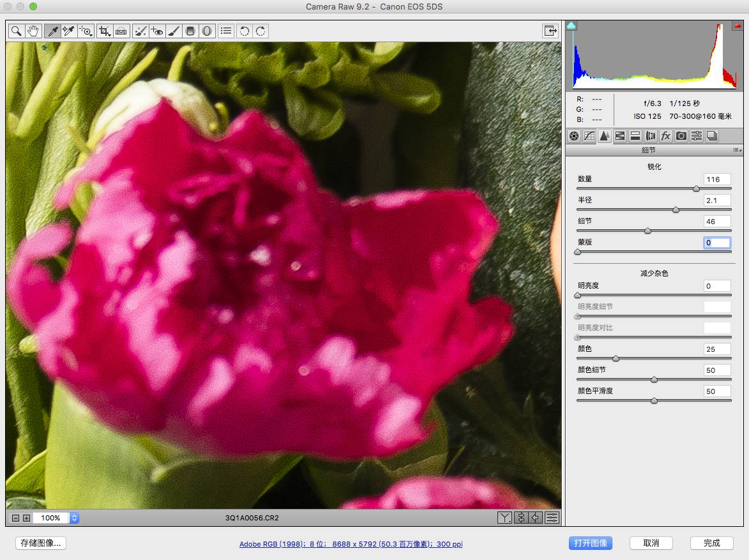
Task: Select the Targeted Adjustment tool
Action: click(x=86, y=31)
